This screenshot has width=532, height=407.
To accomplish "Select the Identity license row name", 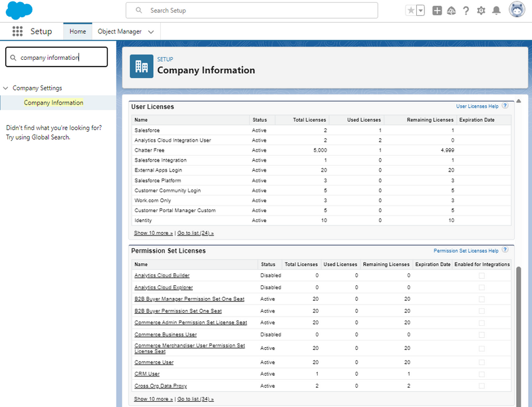I will tap(143, 221).
